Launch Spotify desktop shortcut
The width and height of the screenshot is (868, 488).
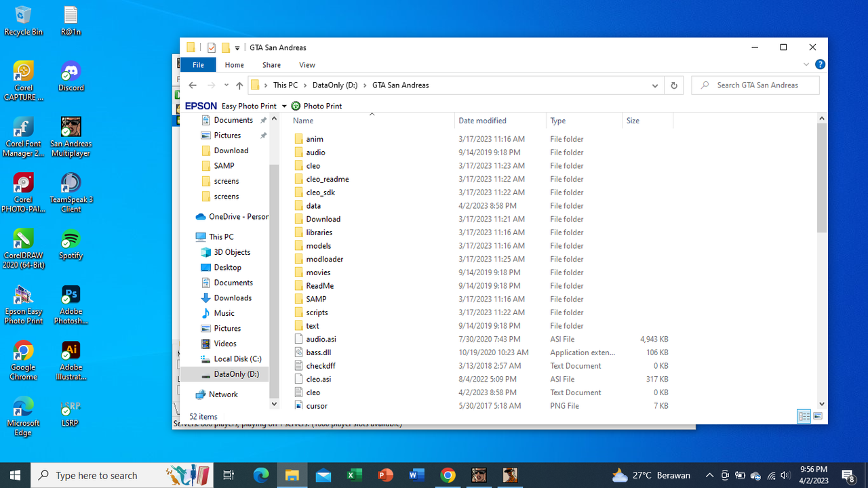point(71,243)
